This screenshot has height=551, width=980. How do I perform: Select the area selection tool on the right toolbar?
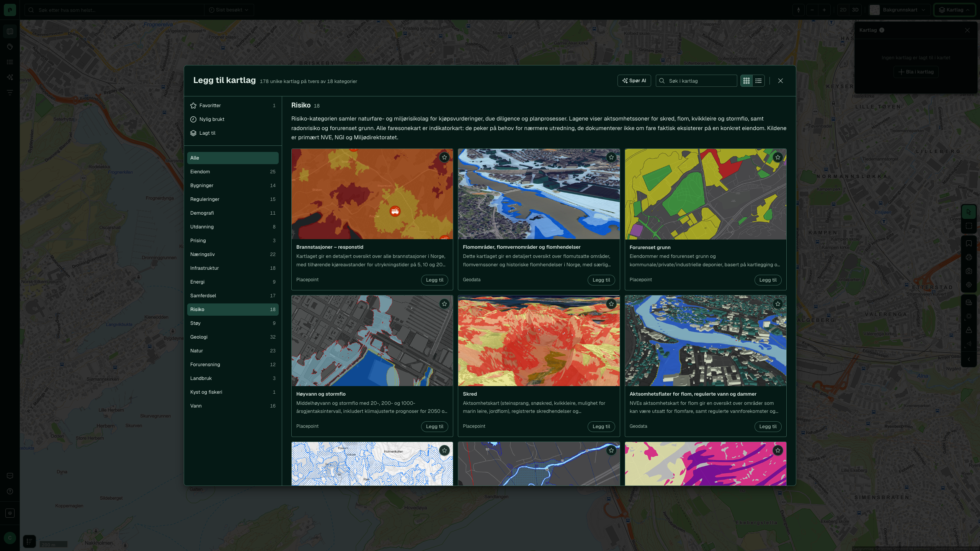pos(969,226)
